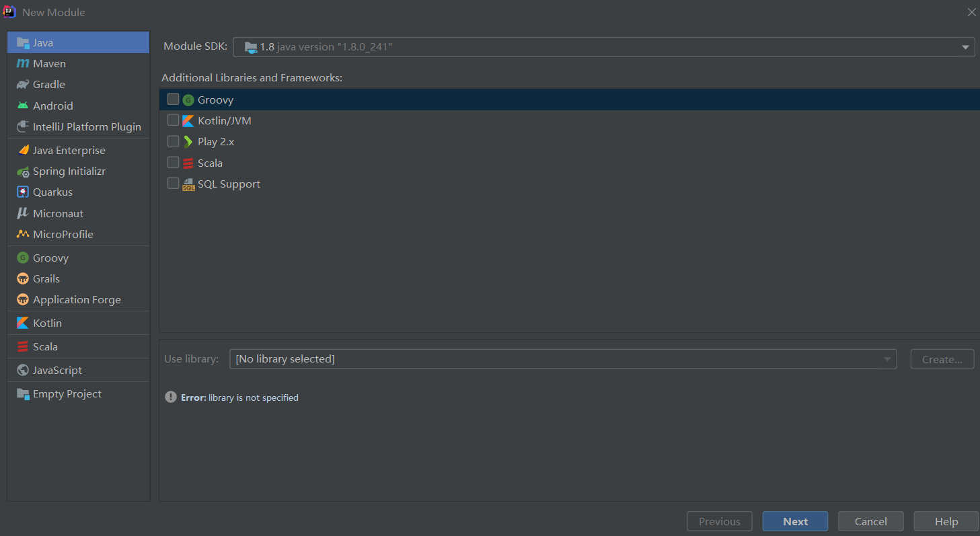Enable the SQL Support checkbox

(173, 183)
